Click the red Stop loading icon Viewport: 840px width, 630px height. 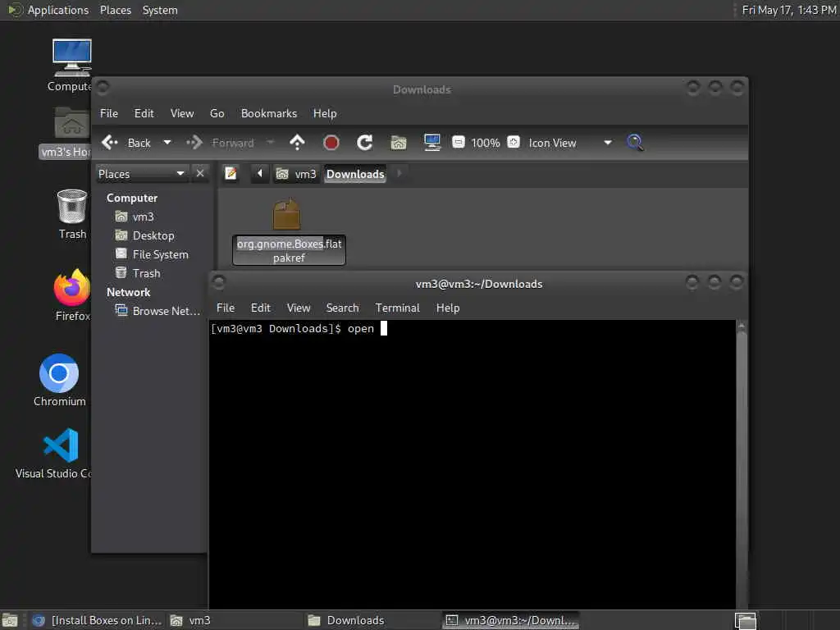pyautogui.click(x=331, y=143)
